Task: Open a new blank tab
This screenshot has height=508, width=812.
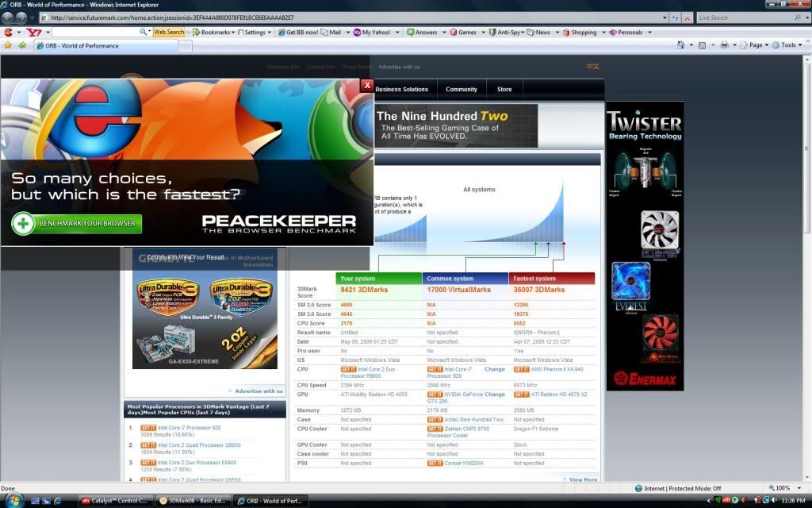Action: 186,46
